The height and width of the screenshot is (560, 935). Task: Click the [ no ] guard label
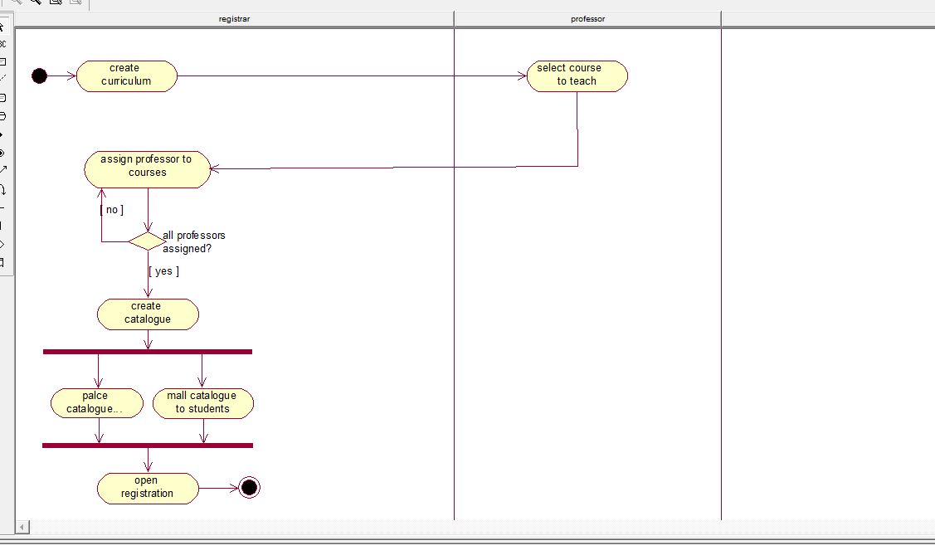point(112,210)
